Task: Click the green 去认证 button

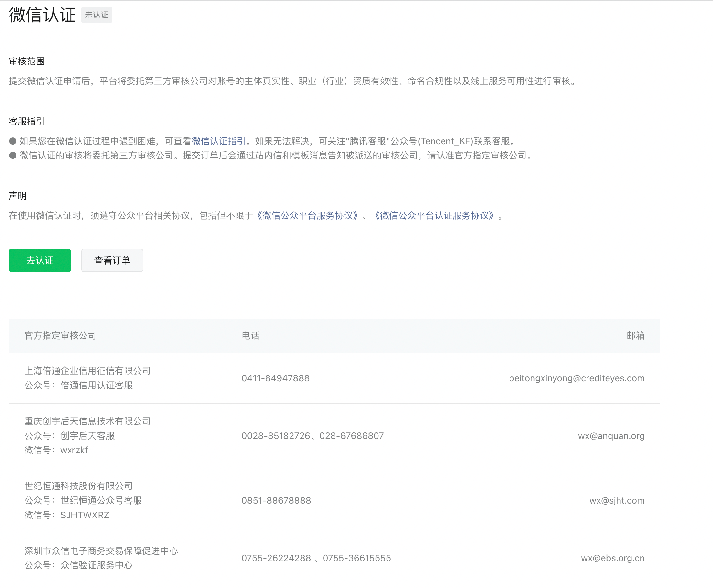Action: click(x=40, y=260)
